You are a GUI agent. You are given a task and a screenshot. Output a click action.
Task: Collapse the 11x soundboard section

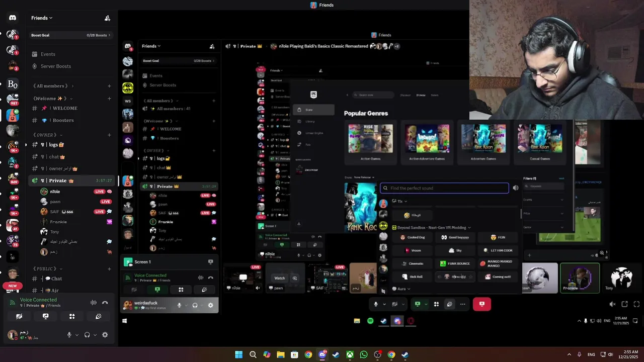(x=399, y=201)
